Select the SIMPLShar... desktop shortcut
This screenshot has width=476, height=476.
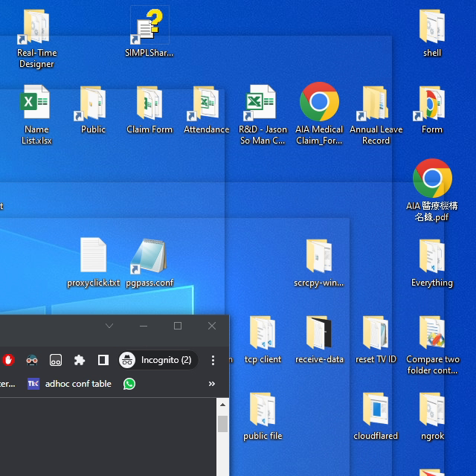tap(149, 27)
